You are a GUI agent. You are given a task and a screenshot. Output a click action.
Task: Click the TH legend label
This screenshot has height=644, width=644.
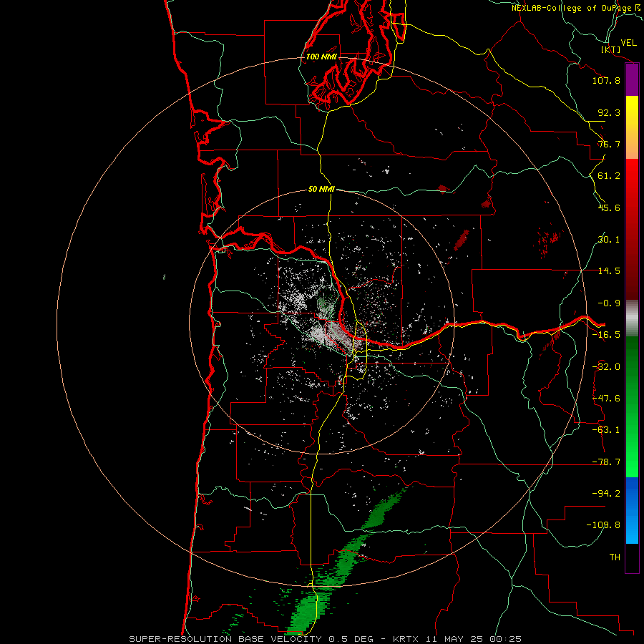tap(615, 557)
